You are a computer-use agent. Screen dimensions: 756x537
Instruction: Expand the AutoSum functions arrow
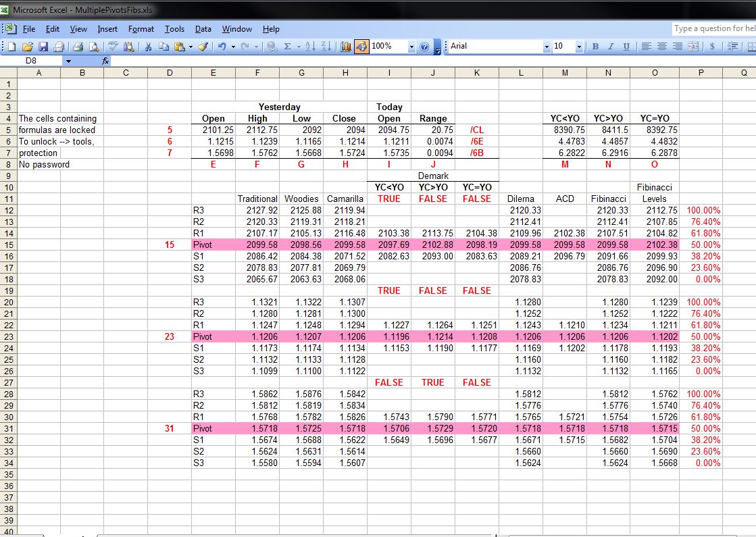[x=299, y=47]
